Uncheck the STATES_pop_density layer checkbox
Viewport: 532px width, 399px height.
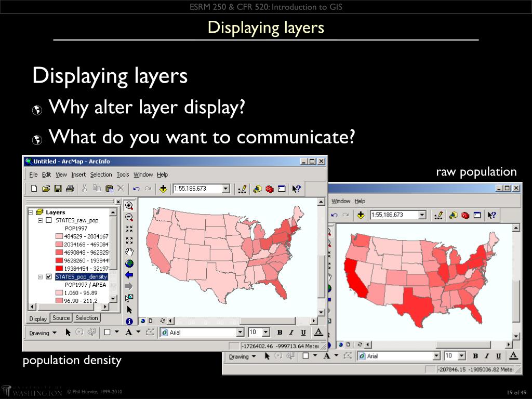[x=49, y=276]
